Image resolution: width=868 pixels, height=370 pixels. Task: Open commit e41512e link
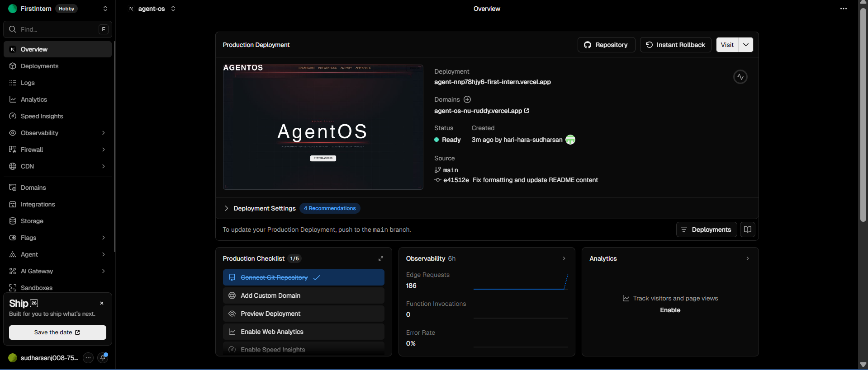pos(456,180)
